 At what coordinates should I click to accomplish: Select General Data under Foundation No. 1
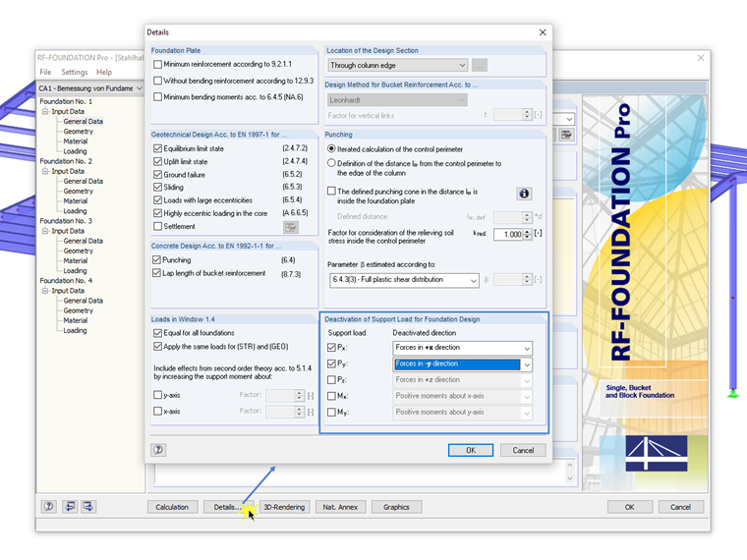[83, 122]
